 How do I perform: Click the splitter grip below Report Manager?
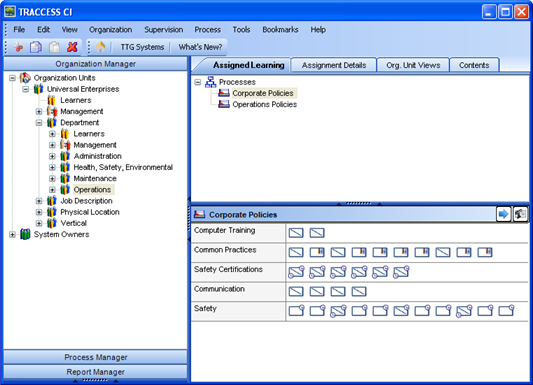coord(96,381)
